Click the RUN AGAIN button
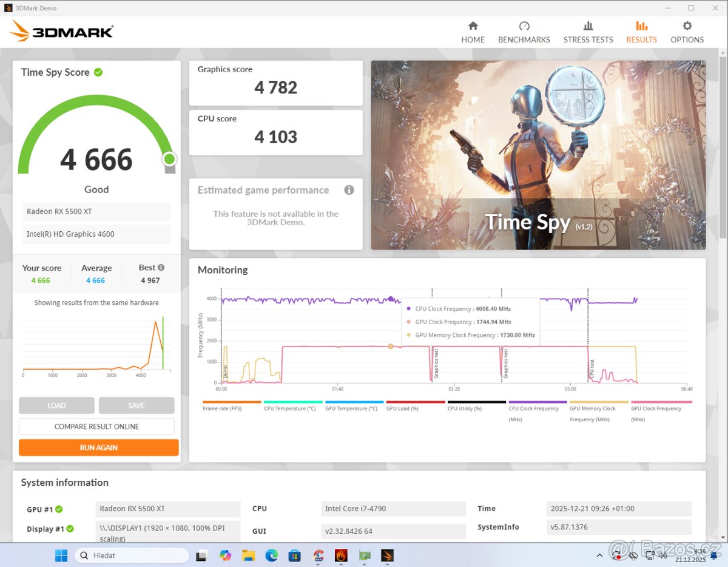Viewport: 728px width, 567px height. [98, 447]
